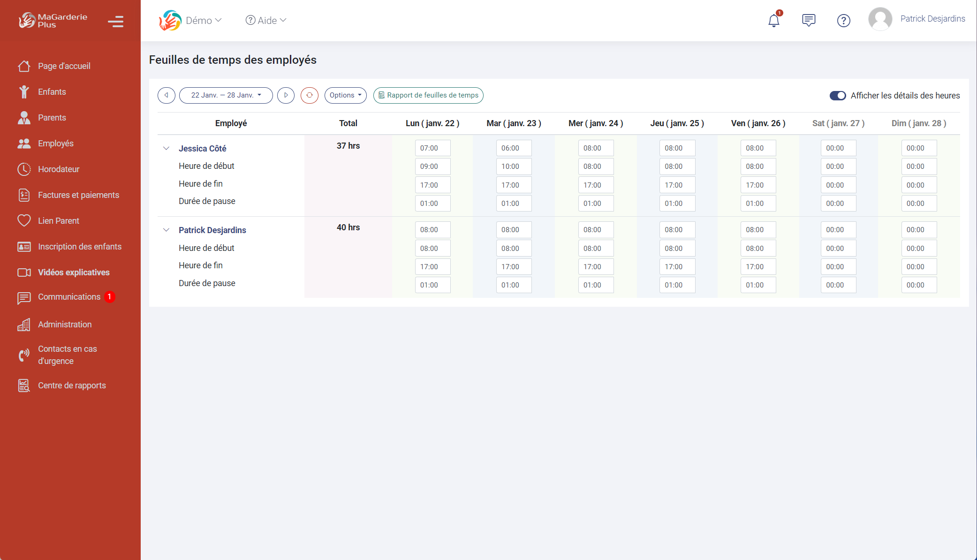Open the messages chat icon

tap(809, 20)
